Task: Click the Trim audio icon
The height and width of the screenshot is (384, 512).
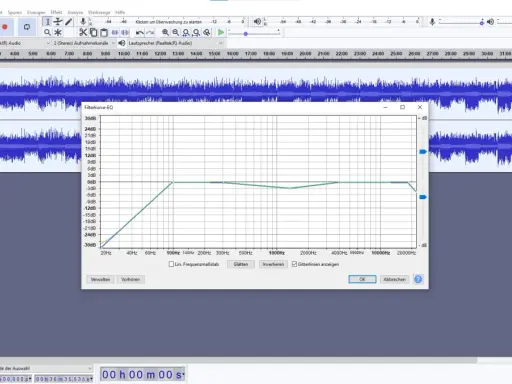Action: pos(115,32)
